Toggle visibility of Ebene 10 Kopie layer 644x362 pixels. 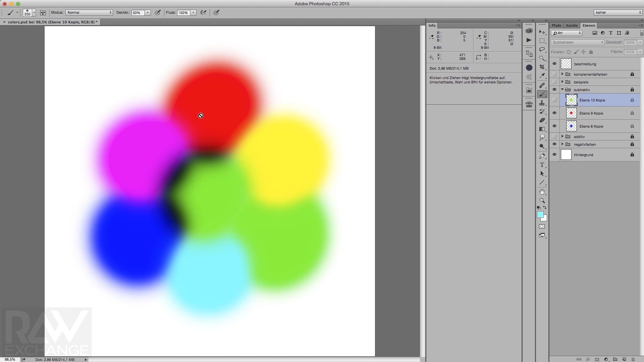tap(554, 100)
